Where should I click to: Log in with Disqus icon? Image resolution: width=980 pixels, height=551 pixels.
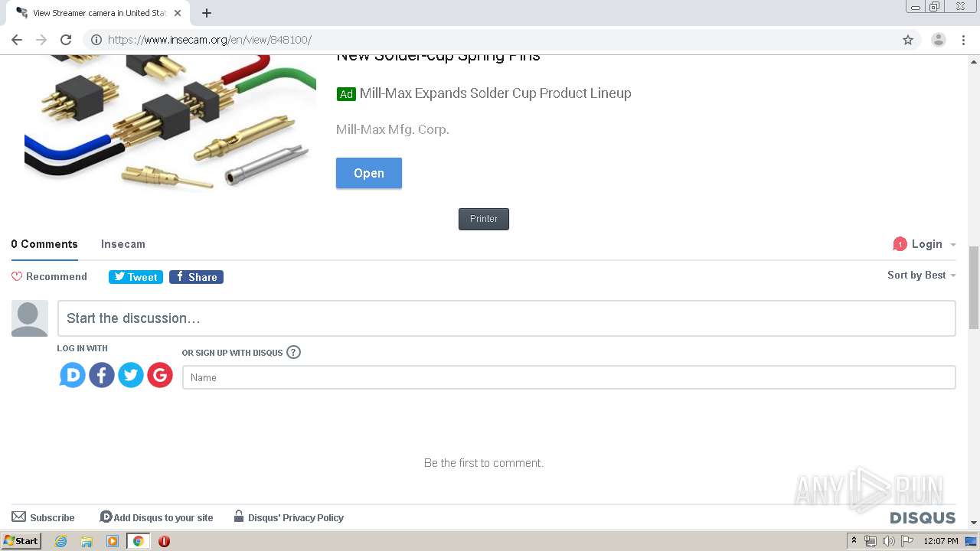[73, 375]
